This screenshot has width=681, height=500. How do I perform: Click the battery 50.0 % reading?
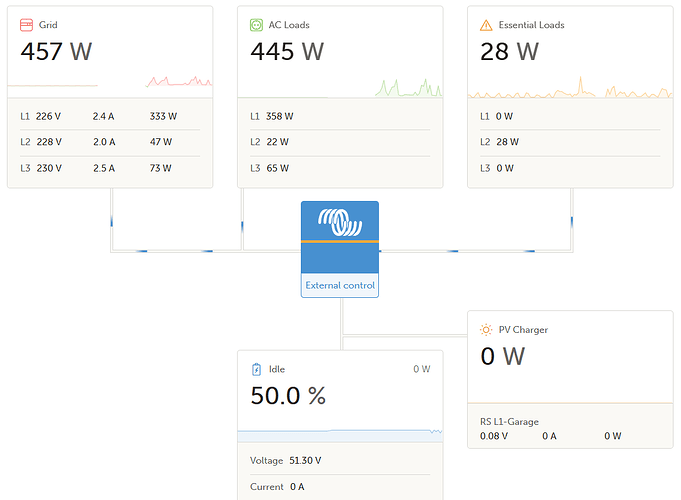[288, 395]
